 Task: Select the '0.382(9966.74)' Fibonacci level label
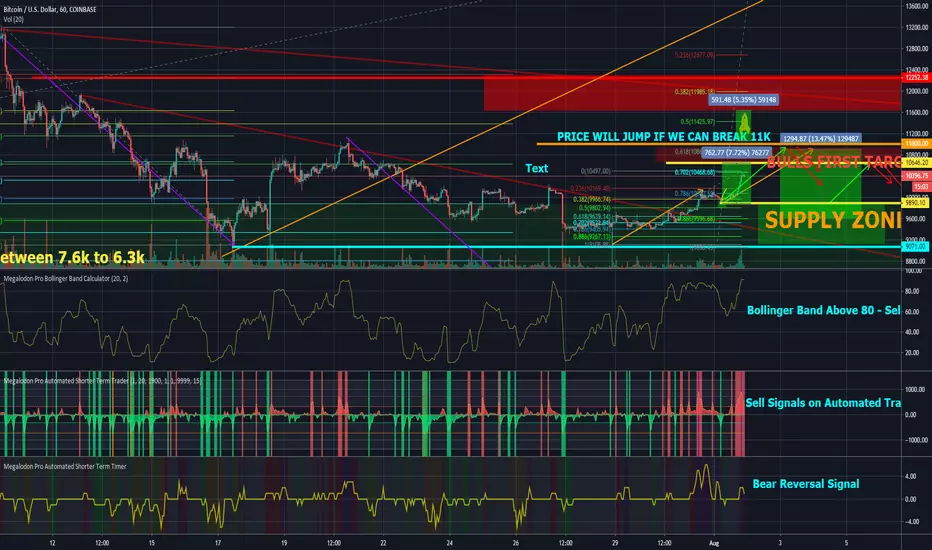tap(592, 200)
